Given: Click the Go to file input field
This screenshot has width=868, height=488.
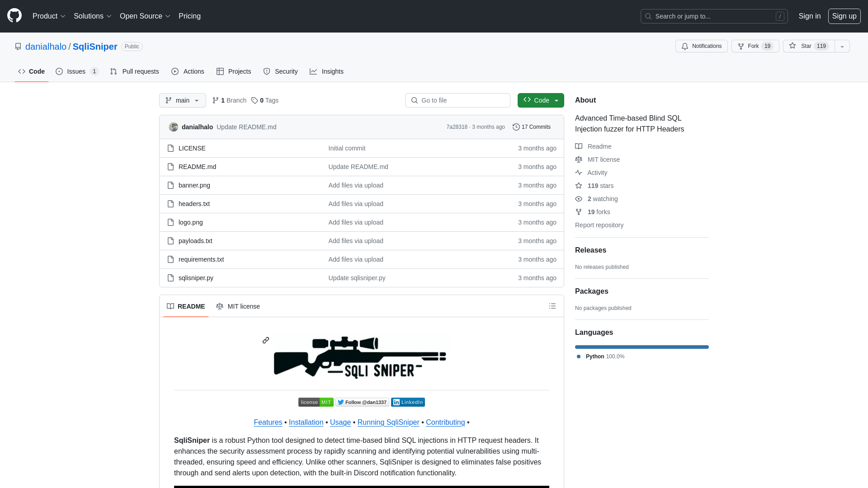Looking at the screenshot, I should point(458,100).
